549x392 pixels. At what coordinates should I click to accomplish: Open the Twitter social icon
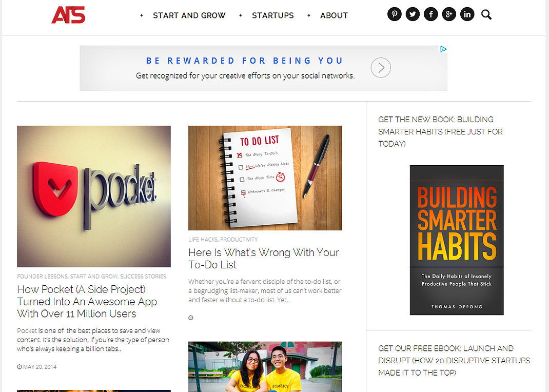coord(413,14)
